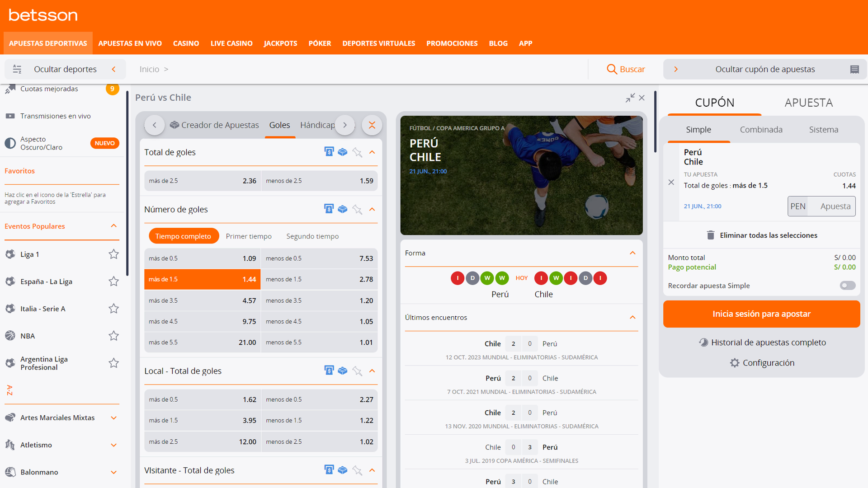Image resolution: width=868 pixels, height=488 pixels.
Task: Pin the Número de goles market
Action: pyautogui.click(x=357, y=209)
